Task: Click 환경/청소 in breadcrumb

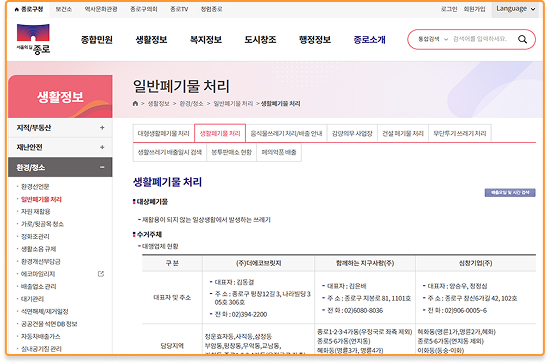Action: pyautogui.click(x=191, y=104)
